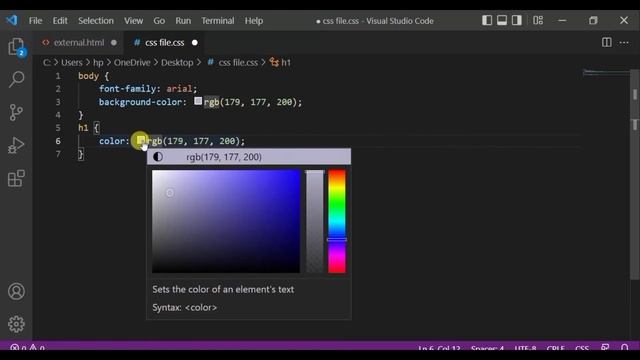Viewport: 640px width, 360px height.
Task: Pick a color in the saturation box
Action: (x=226, y=221)
